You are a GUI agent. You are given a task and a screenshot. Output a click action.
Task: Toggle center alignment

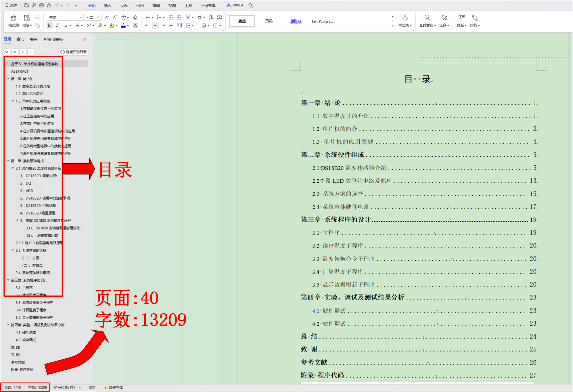[155, 25]
